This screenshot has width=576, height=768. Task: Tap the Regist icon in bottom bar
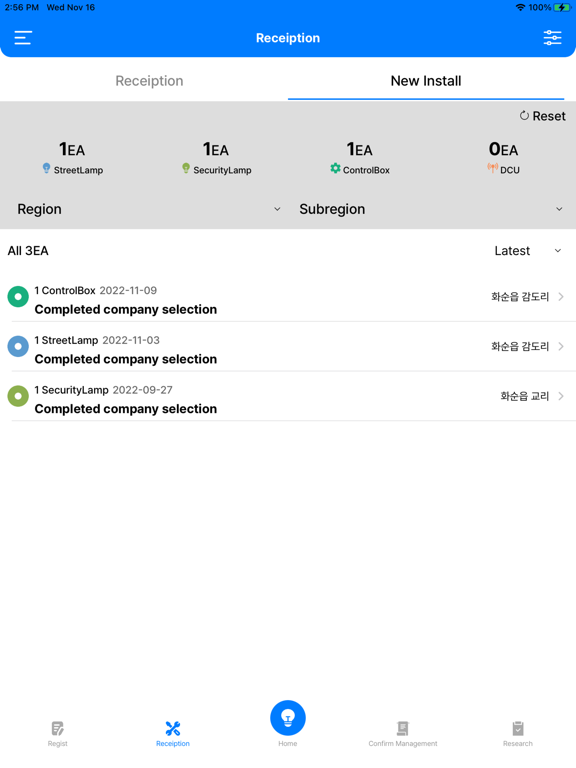(x=57, y=733)
